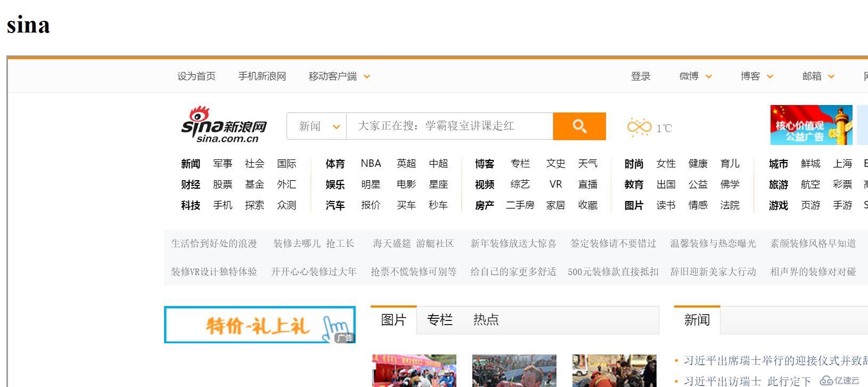Select the 新闻 tab in right panel
868x387 pixels.
[697, 320]
